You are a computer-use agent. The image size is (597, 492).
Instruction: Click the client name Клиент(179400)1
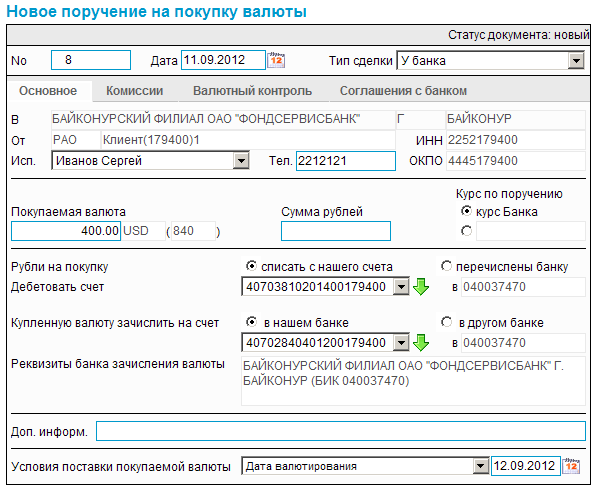click(248, 140)
